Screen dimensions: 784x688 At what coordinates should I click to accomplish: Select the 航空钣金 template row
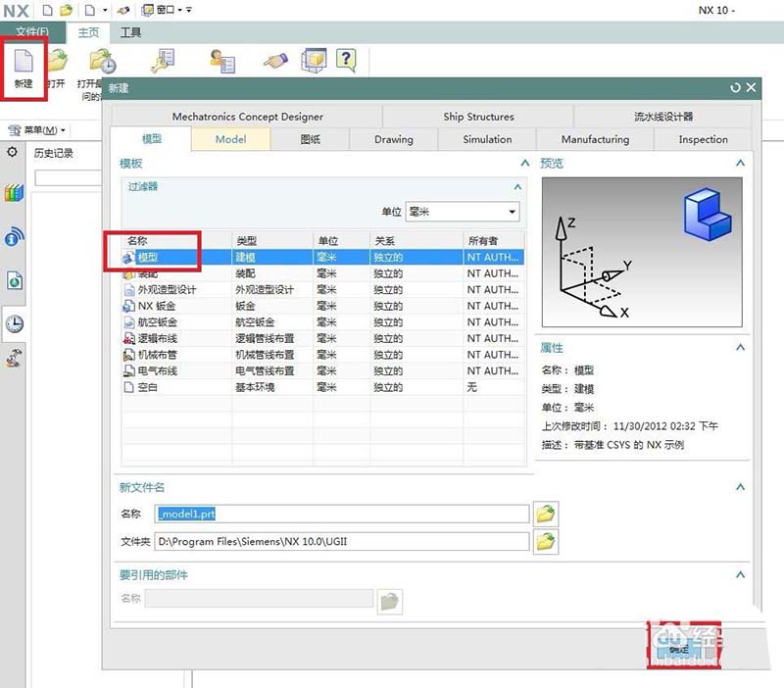click(x=323, y=322)
